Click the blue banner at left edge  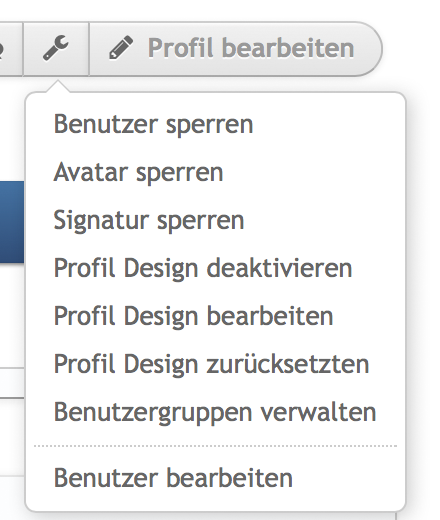[12, 222]
